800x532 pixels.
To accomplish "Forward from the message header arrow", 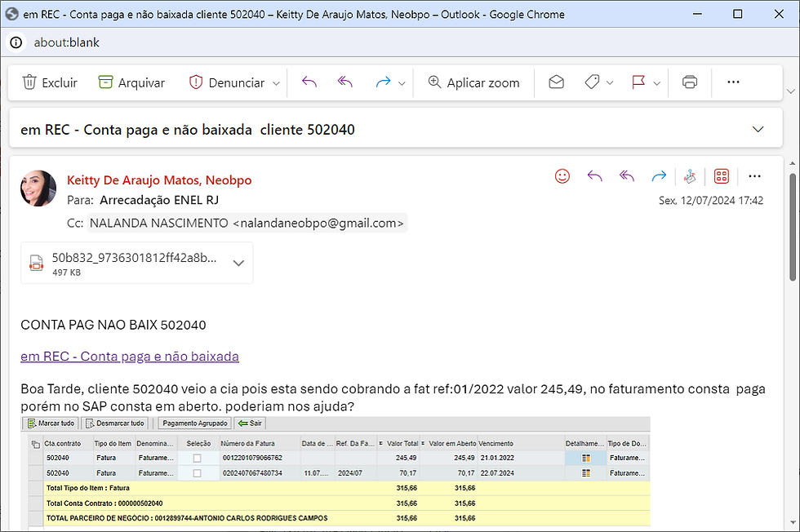I will (x=659, y=176).
